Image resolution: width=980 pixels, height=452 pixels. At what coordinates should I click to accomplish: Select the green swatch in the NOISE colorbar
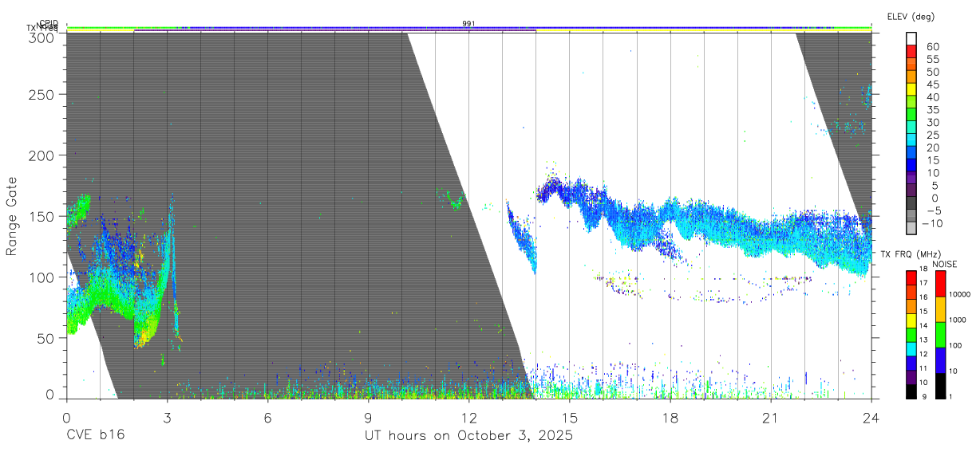click(940, 335)
